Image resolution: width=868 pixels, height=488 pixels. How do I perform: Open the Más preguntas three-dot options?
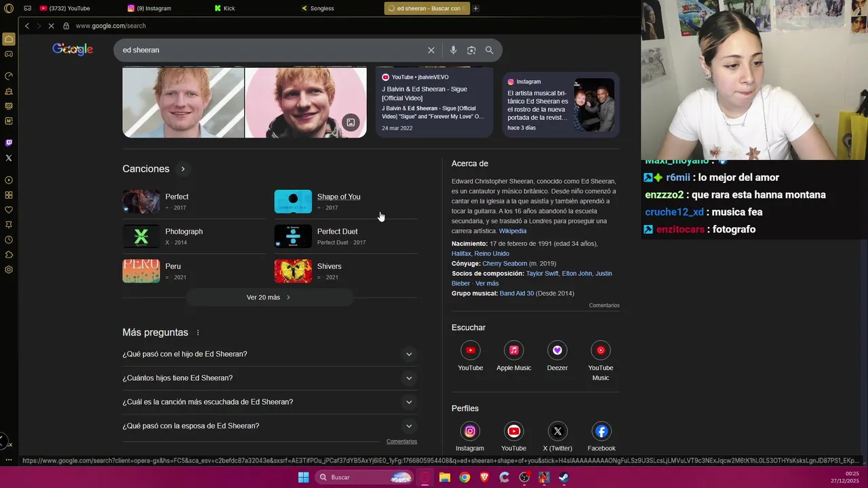click(x=198, y=333)
